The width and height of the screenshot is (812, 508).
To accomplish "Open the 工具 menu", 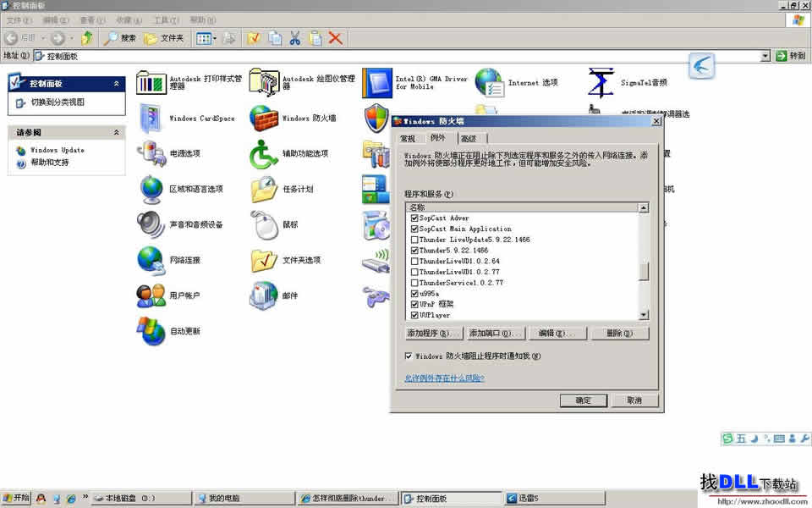I will [167, 20].
